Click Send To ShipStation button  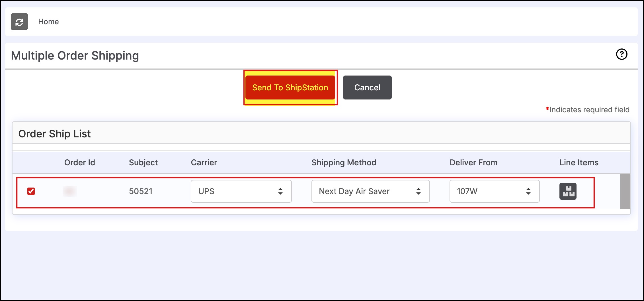[x=290, y=88]
